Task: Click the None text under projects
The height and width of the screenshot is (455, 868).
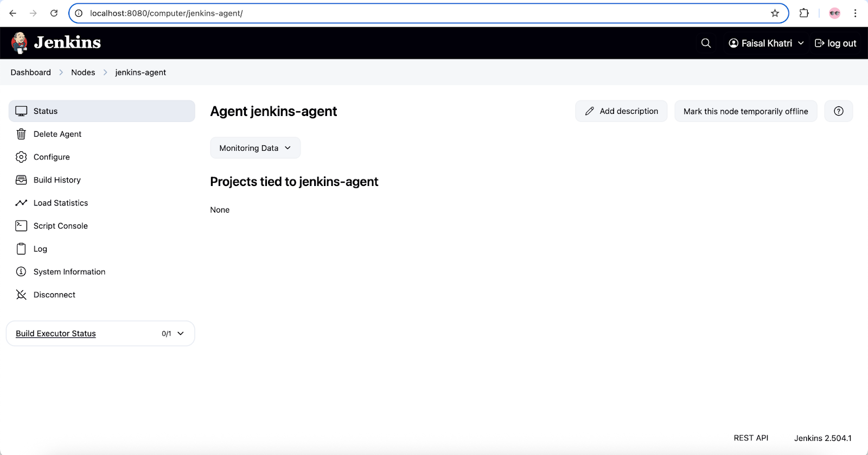Action: tap(220, 210)
